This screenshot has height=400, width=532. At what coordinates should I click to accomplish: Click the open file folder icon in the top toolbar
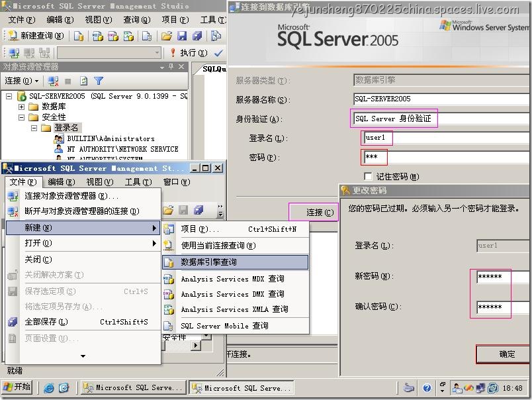(167, 36)
